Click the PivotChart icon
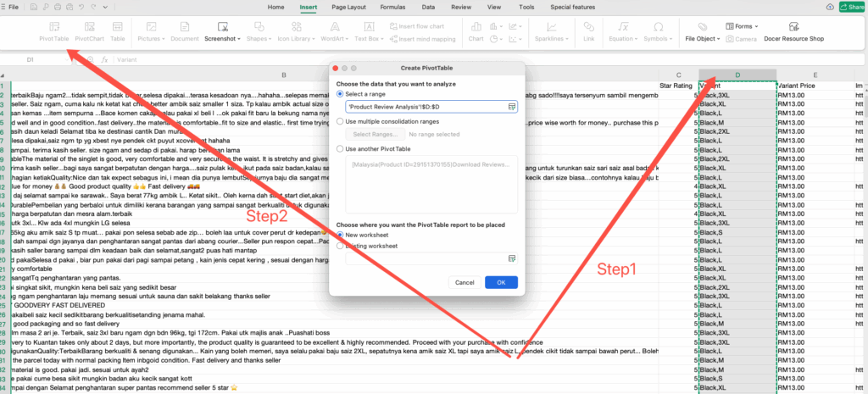 point(89,31)
